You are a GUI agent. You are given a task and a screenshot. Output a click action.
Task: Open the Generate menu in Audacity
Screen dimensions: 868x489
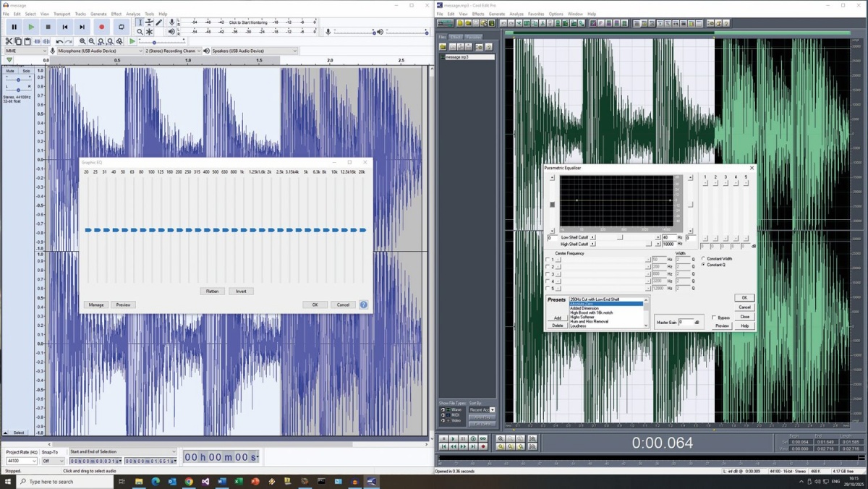click(x=98, y=14)
